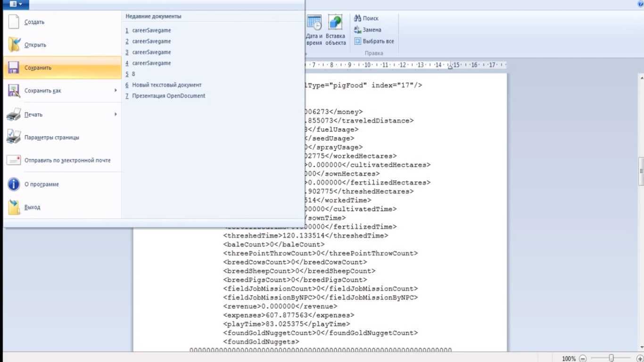644x362 pixels.
Task: Insert Дата и время from ribbon
Action: 314,31
